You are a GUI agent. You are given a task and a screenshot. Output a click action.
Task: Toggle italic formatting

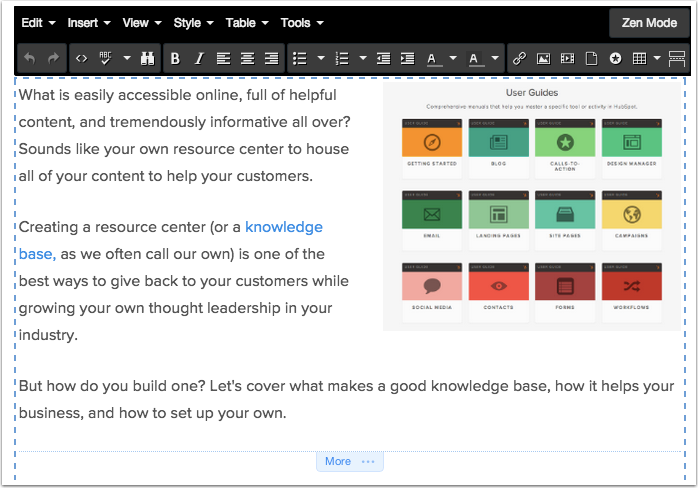coord(199,59)
